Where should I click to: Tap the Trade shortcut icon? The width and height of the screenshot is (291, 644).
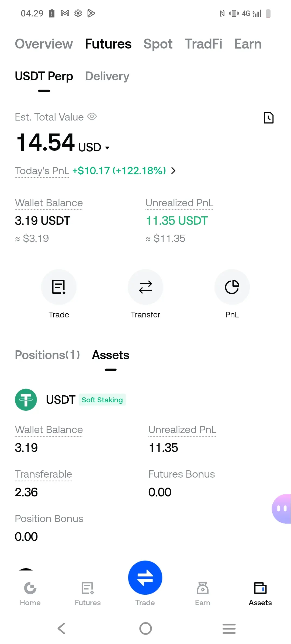(59, 287)
